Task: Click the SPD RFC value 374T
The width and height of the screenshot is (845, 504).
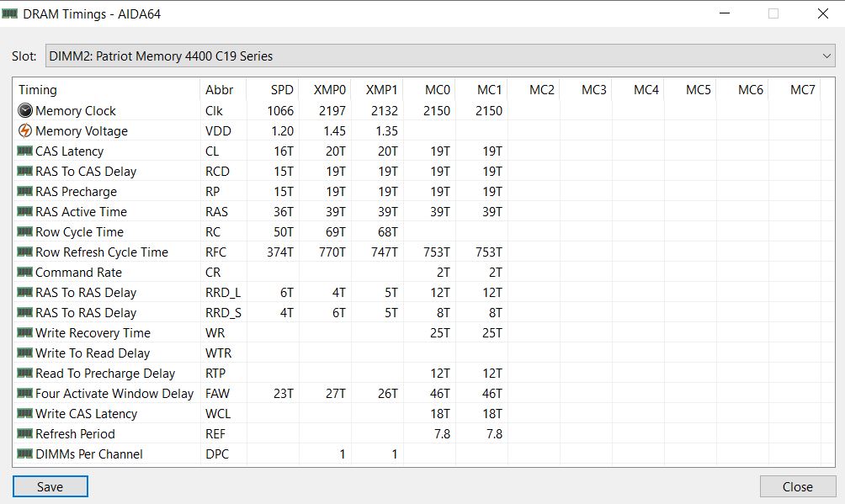Action: 280,252
